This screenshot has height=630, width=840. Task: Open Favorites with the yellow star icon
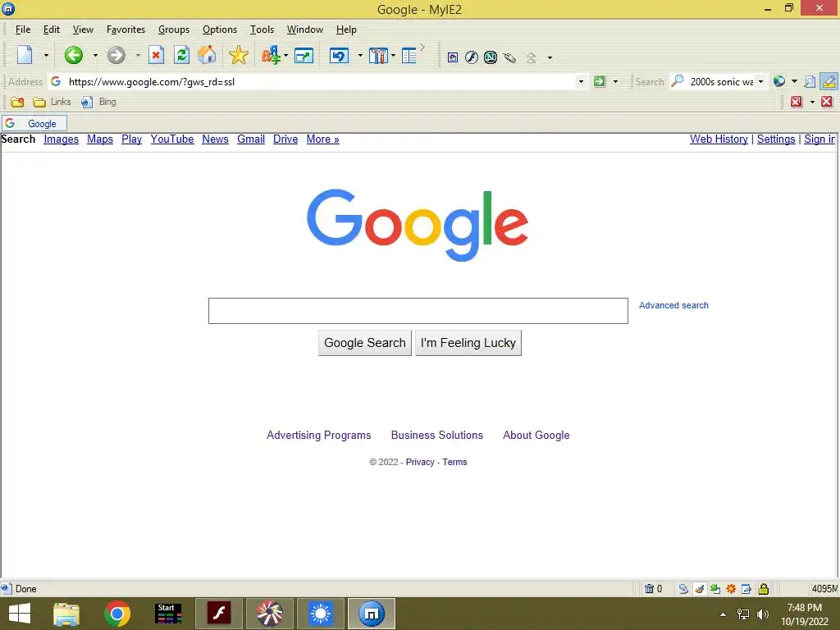(238, 55)
